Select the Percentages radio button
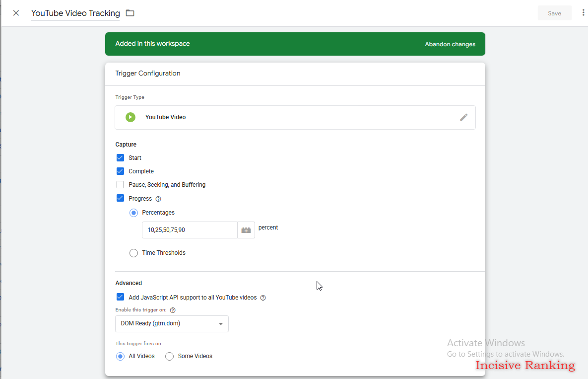This screenshot has height=379, width=588. 133,213
